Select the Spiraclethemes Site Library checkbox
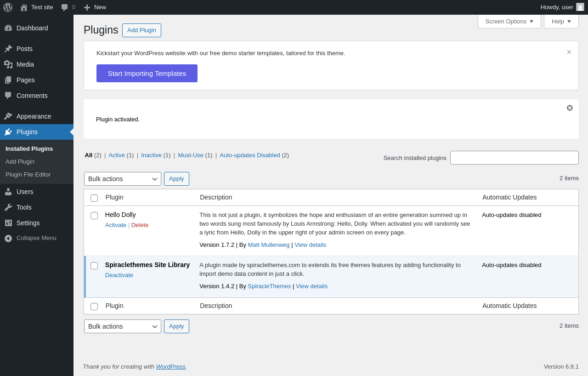The height and width of the screenshot is (376, 588). (x=94, y=266)
